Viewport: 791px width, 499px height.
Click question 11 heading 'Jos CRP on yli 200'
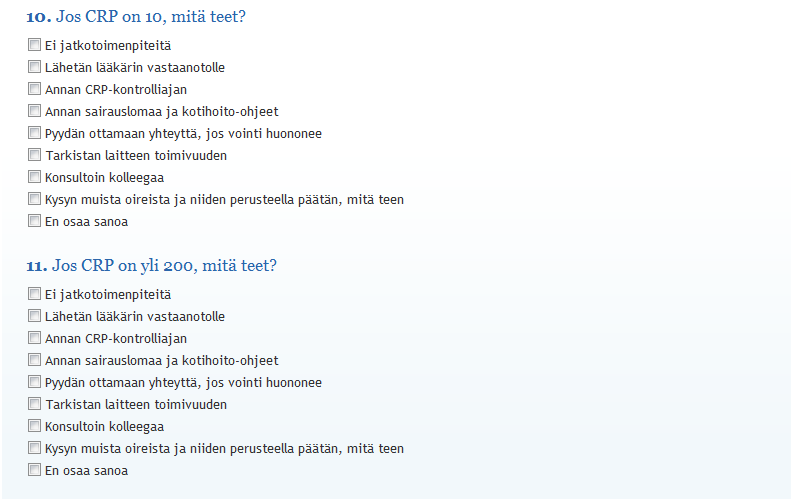click(151, 265)
